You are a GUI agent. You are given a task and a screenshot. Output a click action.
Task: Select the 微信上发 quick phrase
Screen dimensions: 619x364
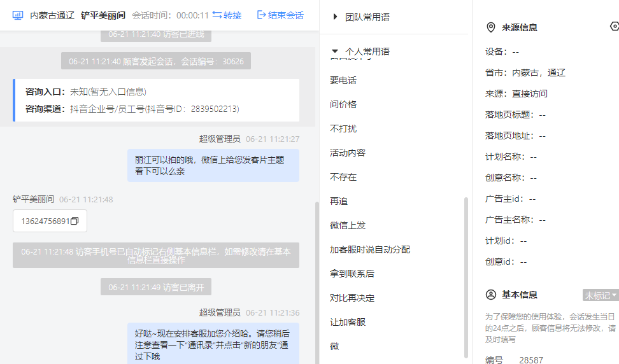(x=348, y=225)
